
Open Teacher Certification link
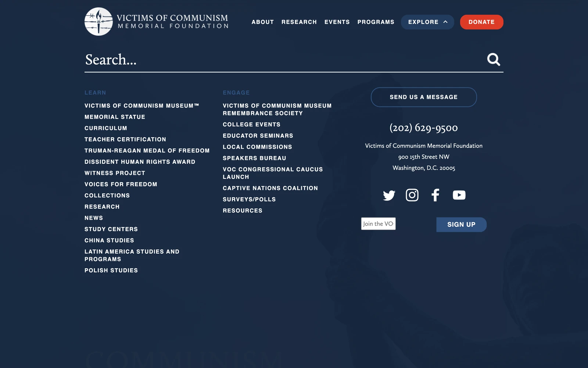(125, 139)
